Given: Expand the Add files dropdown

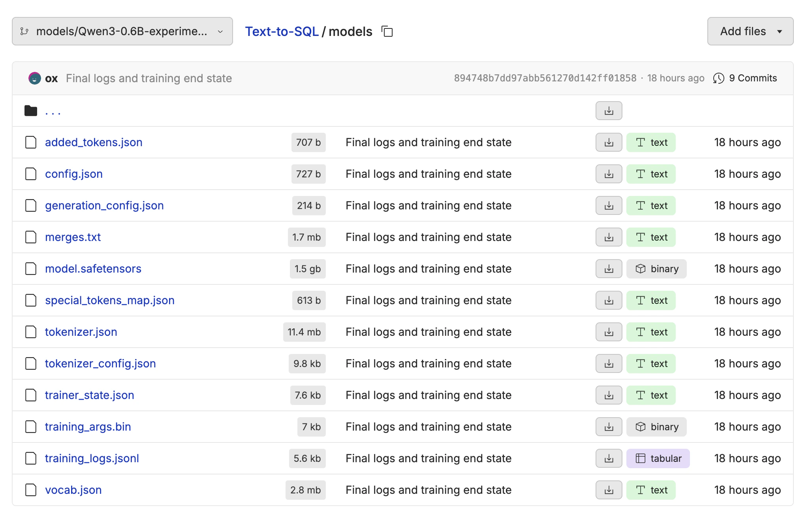Looking at the screenshot, I should coord(750,31).
